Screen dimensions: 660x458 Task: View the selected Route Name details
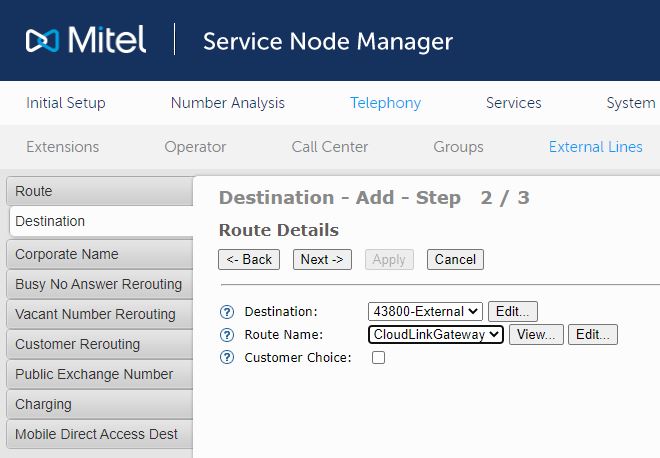click(x=536, y=335)
